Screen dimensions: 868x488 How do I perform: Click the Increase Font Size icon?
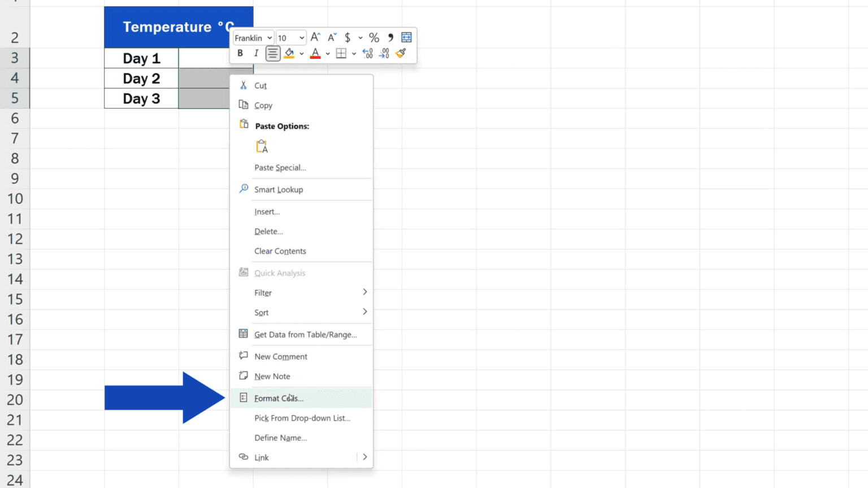(x=315, y=37)
